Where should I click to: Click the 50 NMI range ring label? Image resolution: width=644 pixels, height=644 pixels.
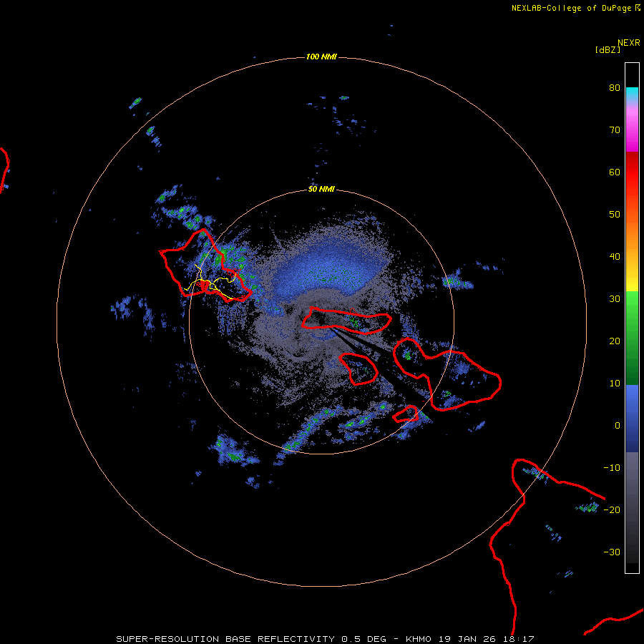(321, 190)
